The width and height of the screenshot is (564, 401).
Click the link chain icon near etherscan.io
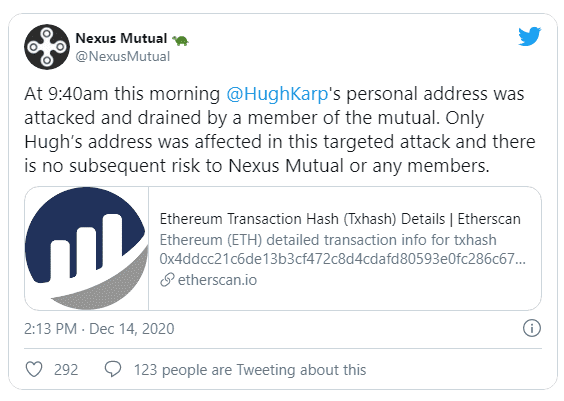click(x=167, y=280)
